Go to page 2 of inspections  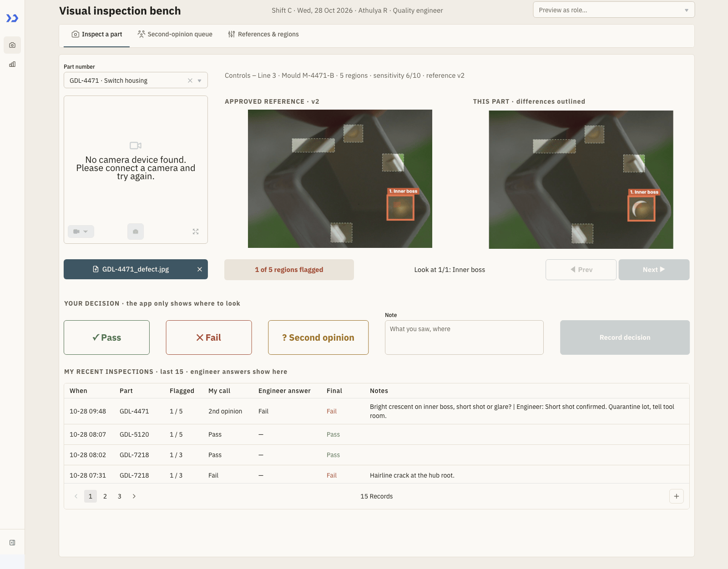point(105,496)
